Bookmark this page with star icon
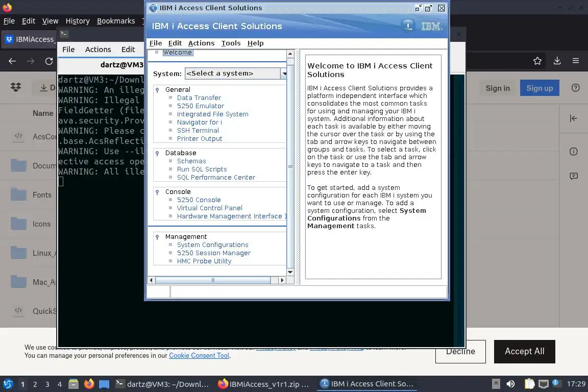The image size is (588, 392). 537,61
